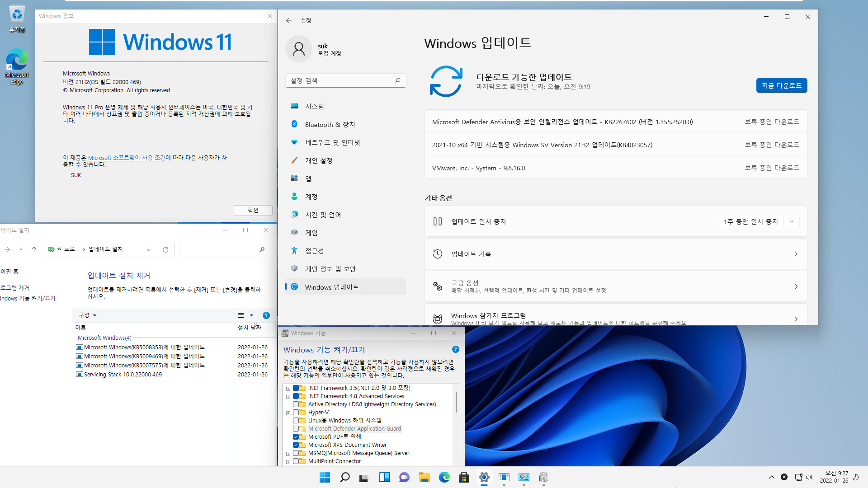Enable MultiPoint Connector checkbox
The height and width of the screenshot is (488, 868).
pos(296,461)
